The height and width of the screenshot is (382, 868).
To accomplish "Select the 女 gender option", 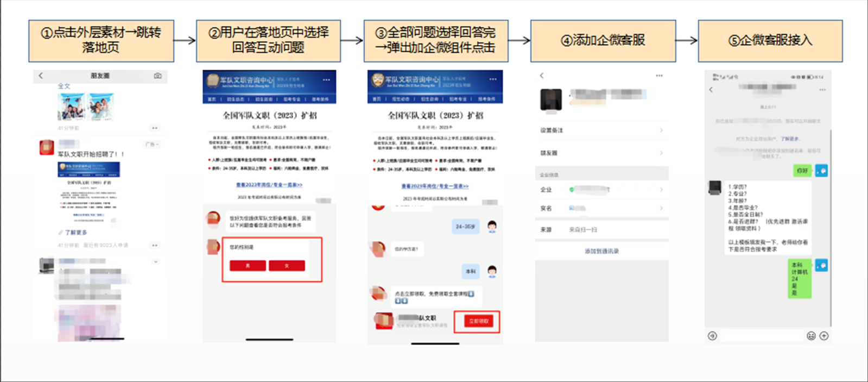I will 287,266.
